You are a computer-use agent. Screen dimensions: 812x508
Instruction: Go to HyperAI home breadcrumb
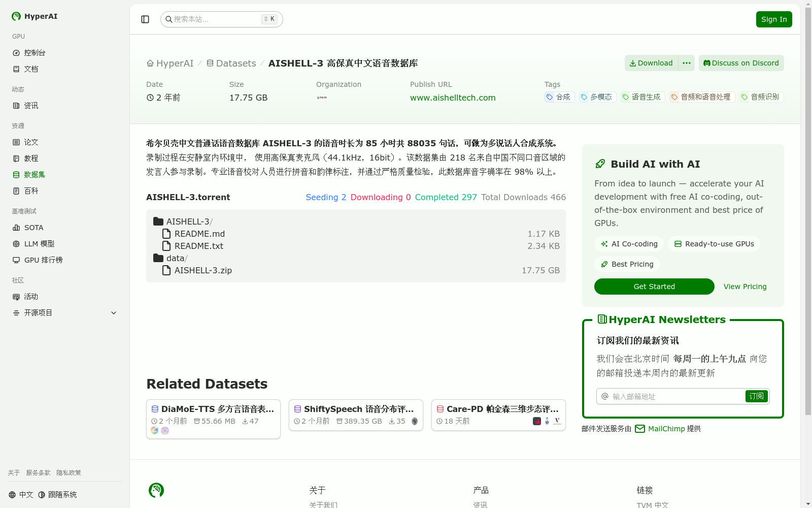170,63
